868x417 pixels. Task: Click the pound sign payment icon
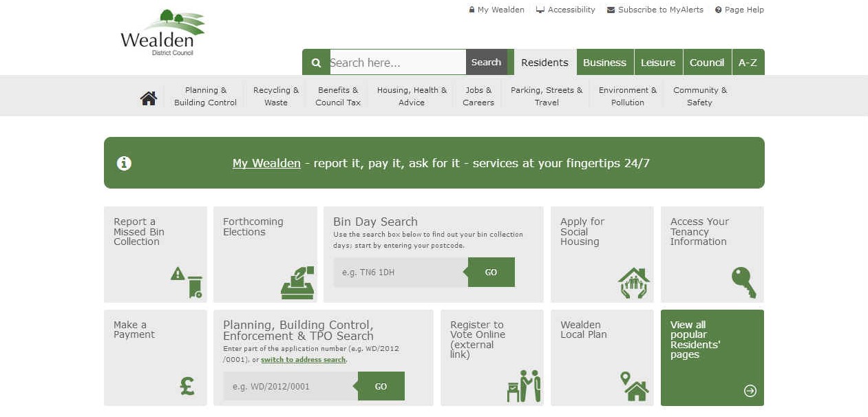click(187, 387)
